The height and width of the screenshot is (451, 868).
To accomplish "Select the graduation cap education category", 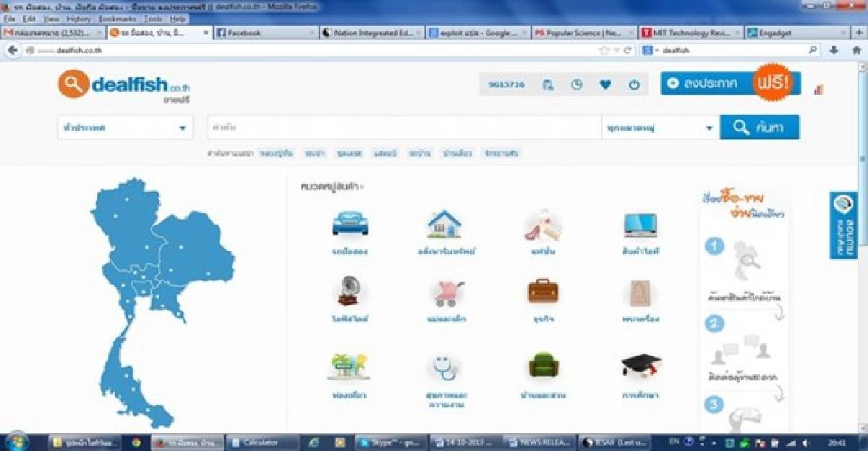I will 641,366.
